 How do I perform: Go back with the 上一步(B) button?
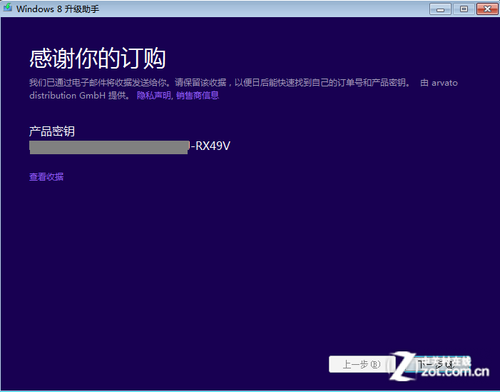point(362,364)
